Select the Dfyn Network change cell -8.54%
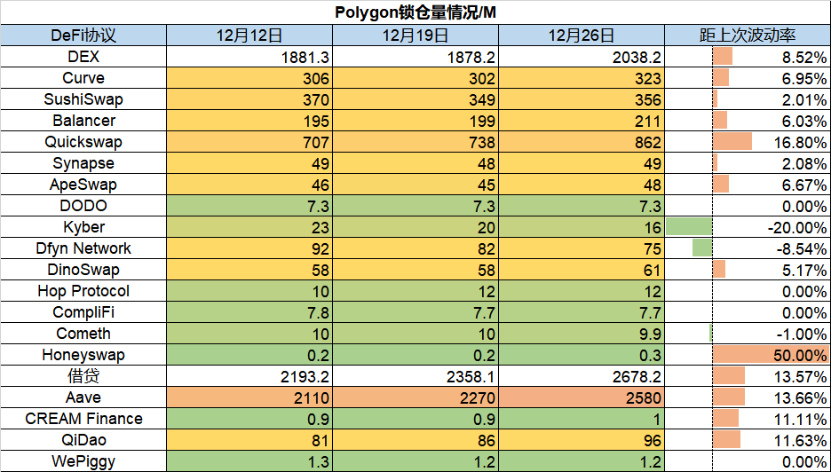 pyautogui.click(x=747, y=248)
